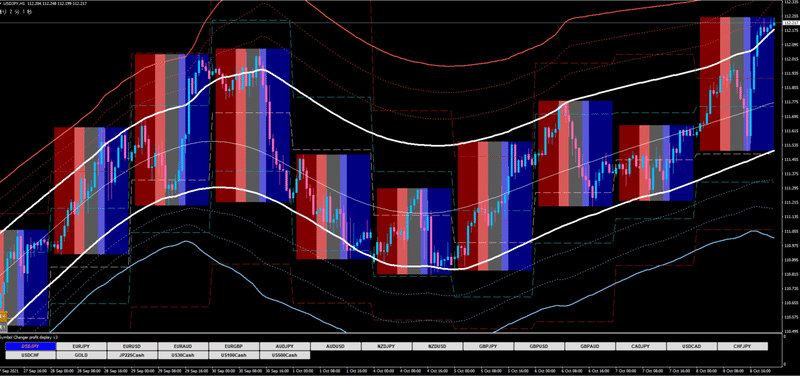Image resolution: width=800 pixels, height=376 pixels.
Task: Switch chart to US30Cash symbol
Action: pyautogui.click(x=183, y=355)
